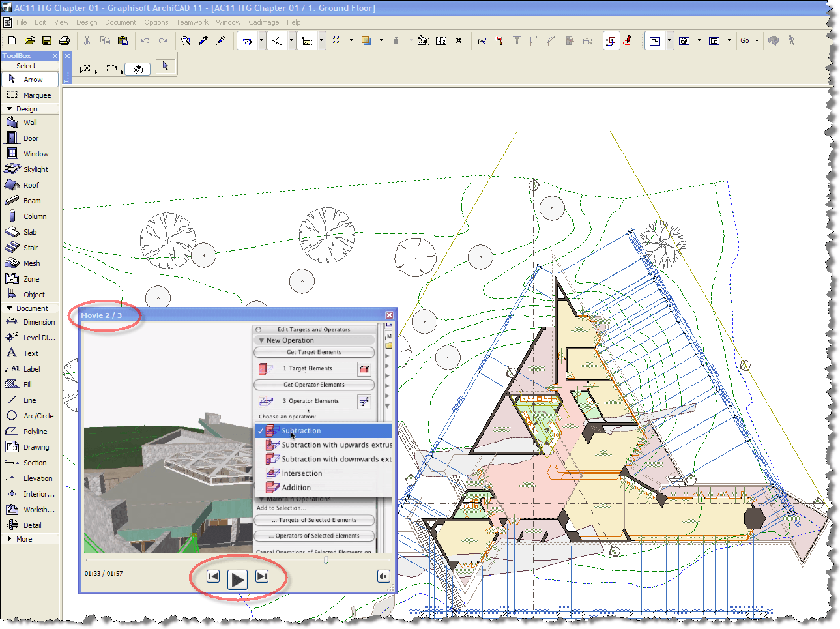
Task: Inject parameters with the syringe icon
Action: tap(221, 40)
